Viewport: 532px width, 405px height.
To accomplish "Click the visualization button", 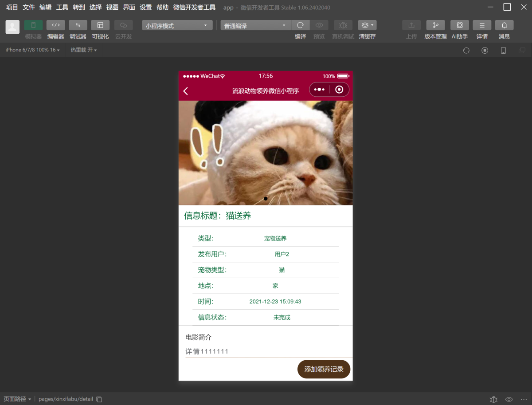I will pyautogui.click(x=100, y=25).
